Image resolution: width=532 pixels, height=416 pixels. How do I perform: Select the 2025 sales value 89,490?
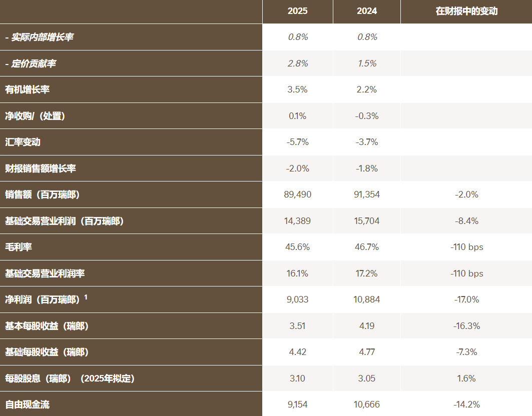point(297,194)
